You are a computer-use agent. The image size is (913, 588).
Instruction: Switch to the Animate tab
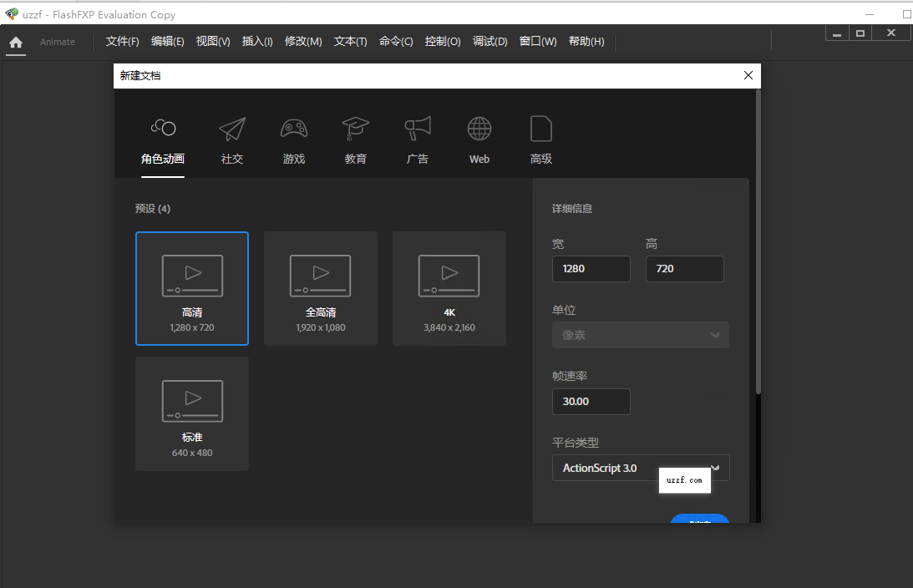(x=58, y=41)
